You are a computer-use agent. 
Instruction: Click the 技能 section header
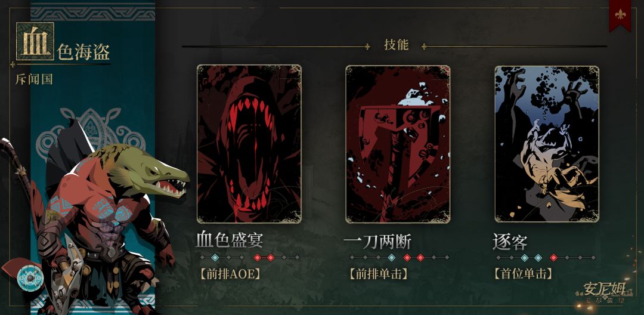pos(397,45)
